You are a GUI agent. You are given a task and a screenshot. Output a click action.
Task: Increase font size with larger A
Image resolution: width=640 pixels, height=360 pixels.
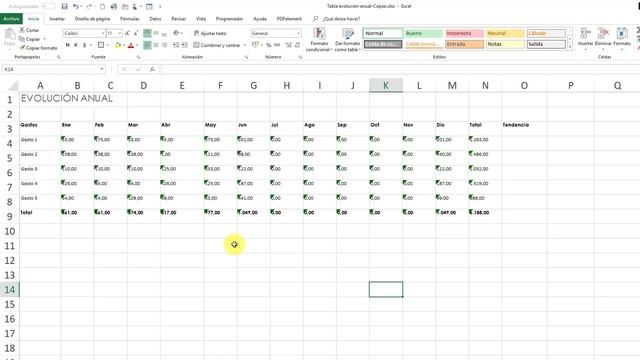(x=127, y=33)
